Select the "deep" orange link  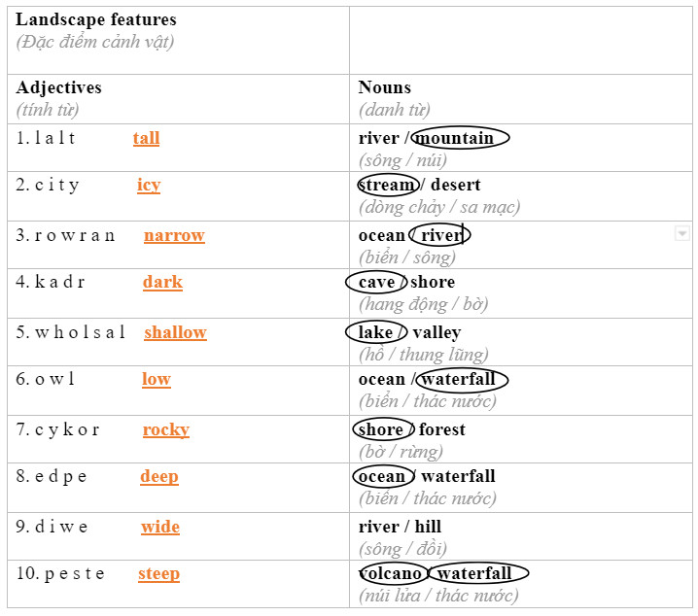[x=158, y=476]
